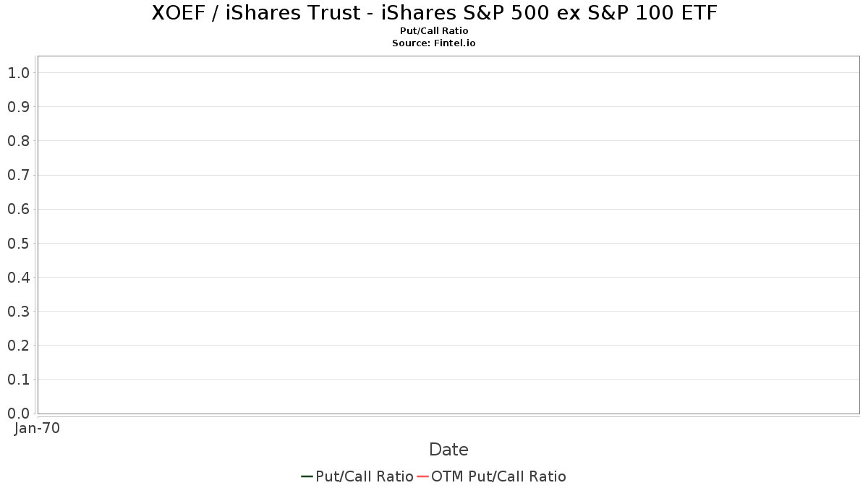This screenshot has width=868, height=488.
Task: Click the Source: Fintel.io text
Action: 434,43
